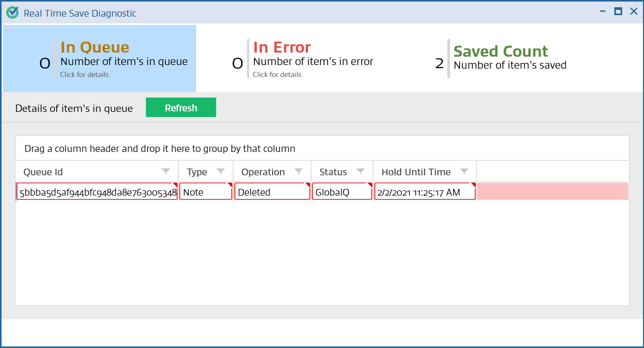This screenshot has width=644, height=348.
Task: Open filter for Status column
Action: point(360,172)
